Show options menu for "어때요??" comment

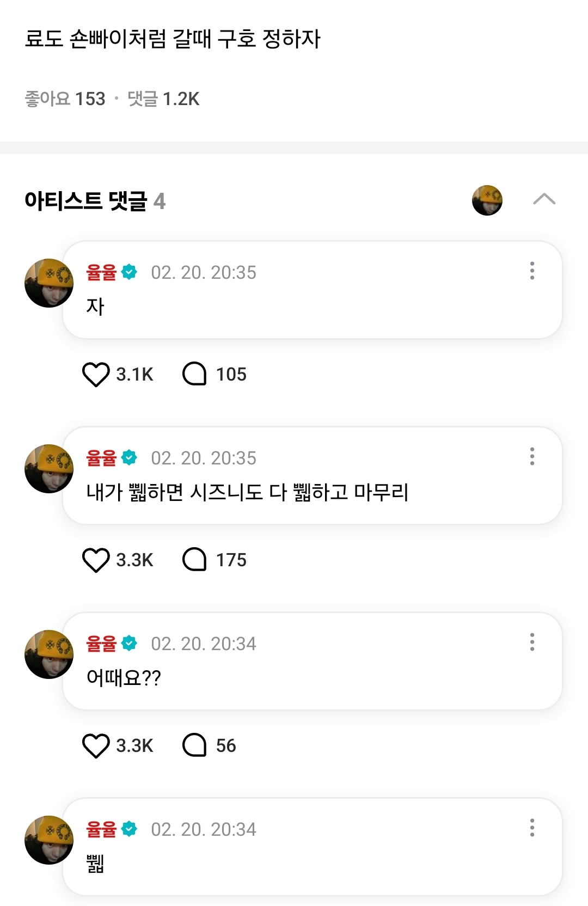(532, 642)
